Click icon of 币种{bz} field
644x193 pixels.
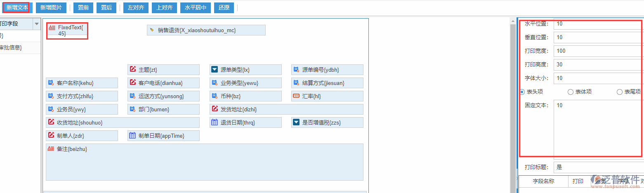215,96
